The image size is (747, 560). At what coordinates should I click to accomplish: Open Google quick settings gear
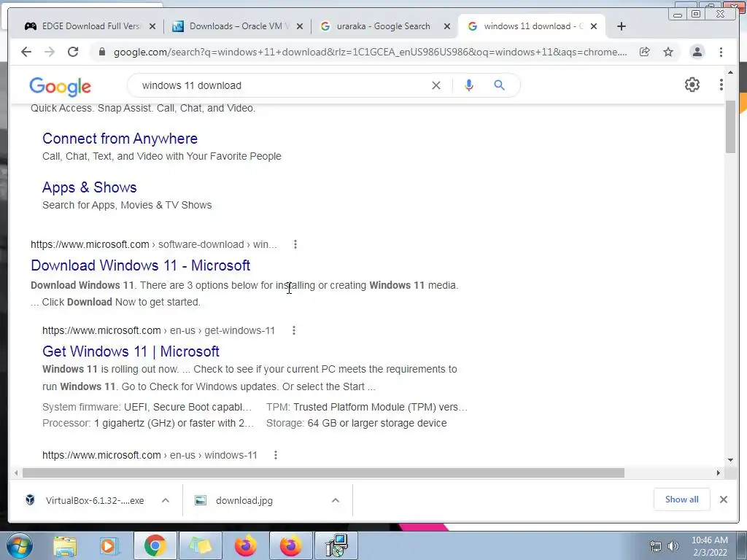tap(692, 85)
